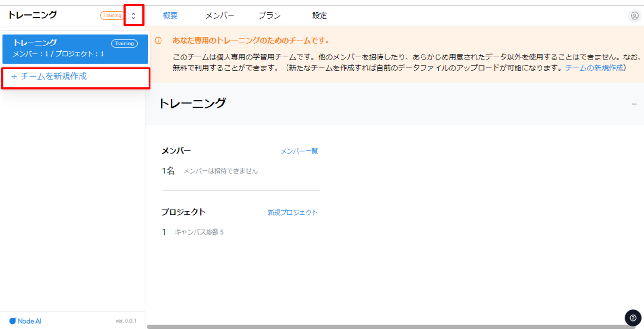Click the horizontal scrollbar at the bottom
Viewport: 644px width, 329px height.
391,327
